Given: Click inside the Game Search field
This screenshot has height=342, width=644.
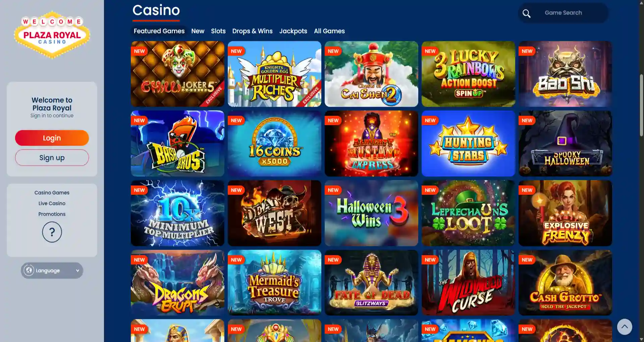Looking at the screenshot, I should (x=563, y=13).
